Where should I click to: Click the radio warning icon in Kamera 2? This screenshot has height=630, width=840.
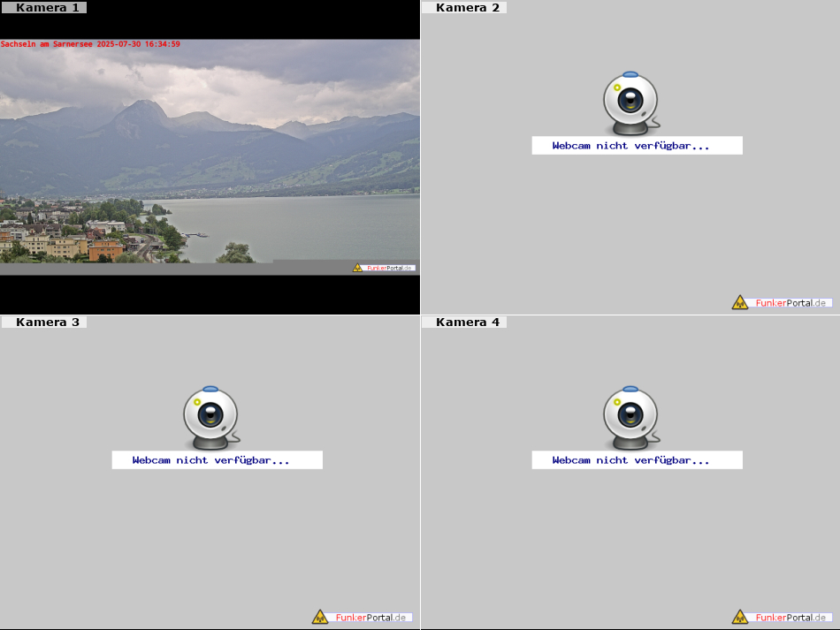tap(740, 302)
